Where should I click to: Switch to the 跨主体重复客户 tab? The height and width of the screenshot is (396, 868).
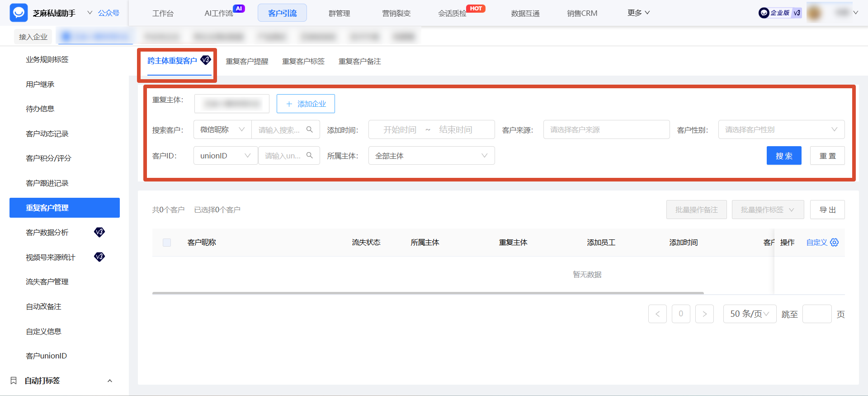[x=172, y=61]
